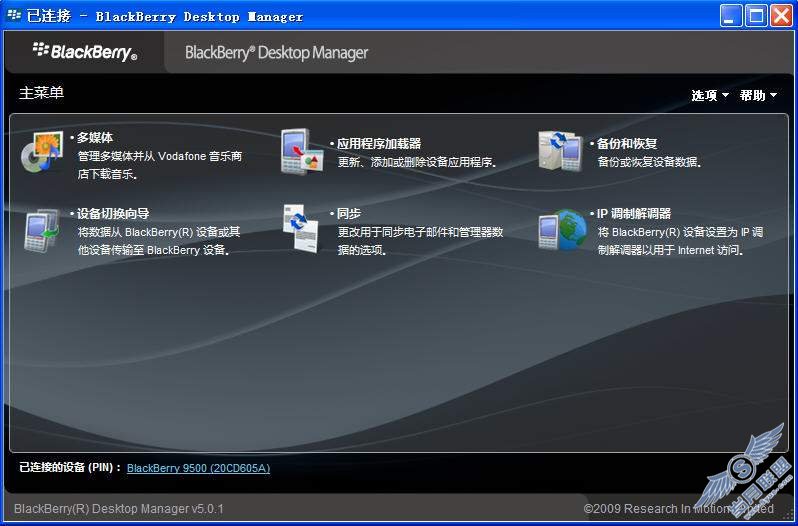This screenshot has height=526, width=798.
Task: Click the 应用程序加载器 phone icon
Action: click(302, 152)
